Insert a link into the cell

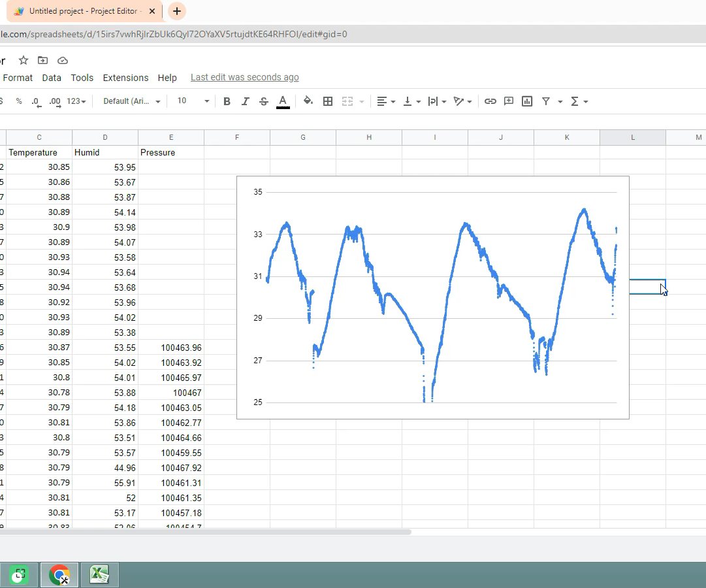(490, 101)
